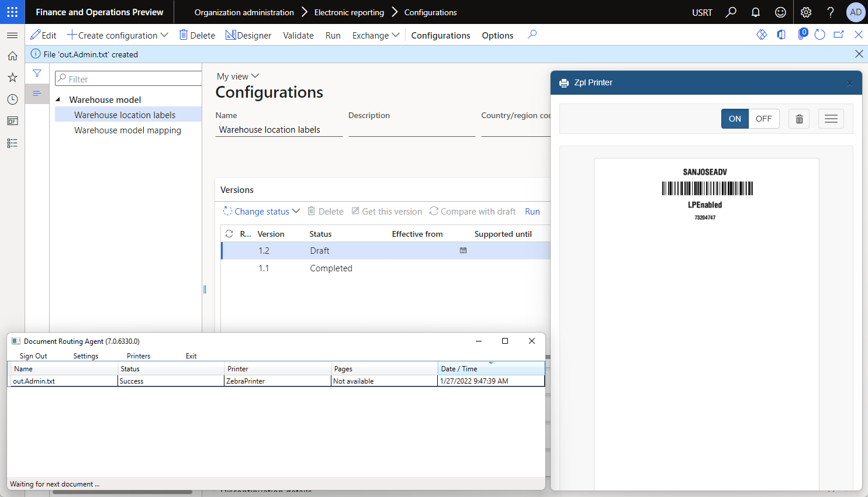The image size is (868, 497).
Task: Click the Delete button in action pane
Action: [x=197, y=35]
